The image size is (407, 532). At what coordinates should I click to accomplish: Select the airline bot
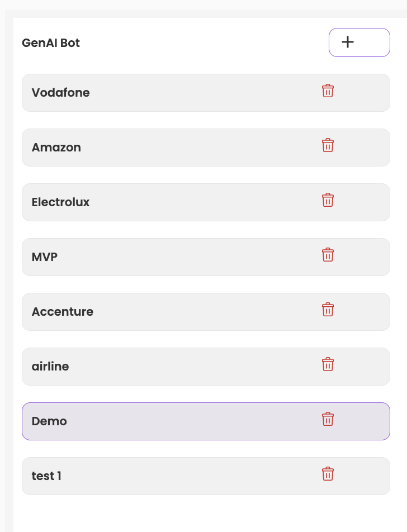pyautogui.click(x=168, y=367)
